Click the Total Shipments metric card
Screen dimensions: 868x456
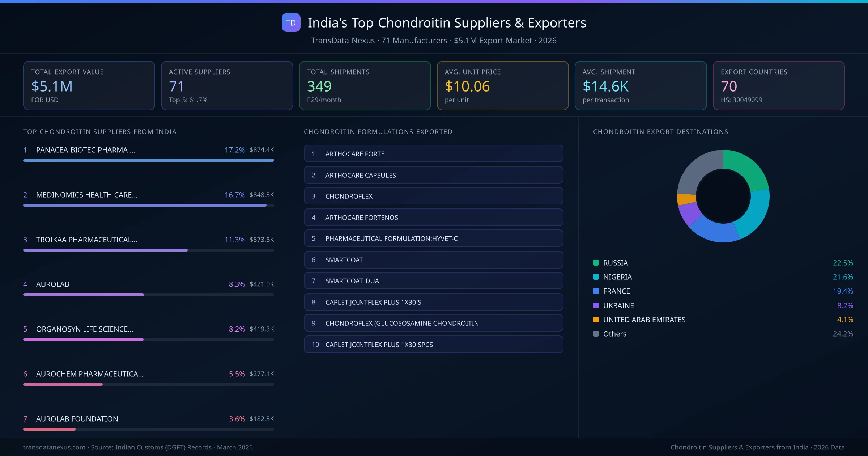click(x=365, y=85)
